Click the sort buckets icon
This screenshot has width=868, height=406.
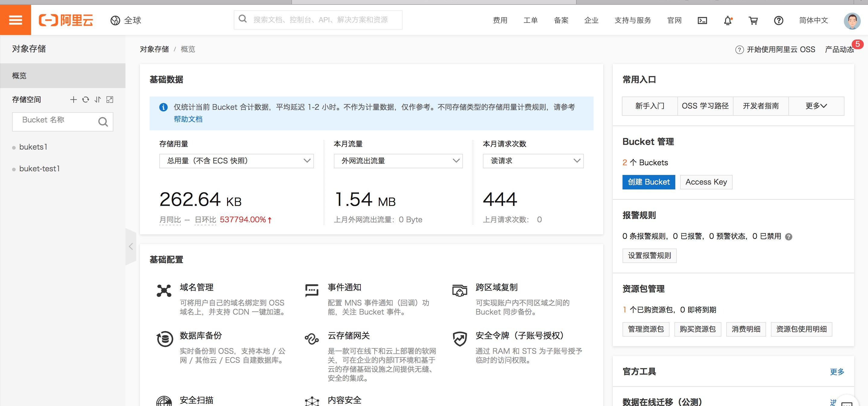(x=98, y=100)
